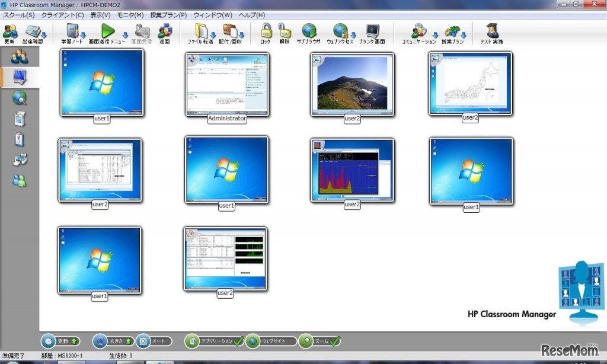The image size is (607, 364).
Task: Toggle the アプリケーション option in bottom bar
Action: pos(214,341)
